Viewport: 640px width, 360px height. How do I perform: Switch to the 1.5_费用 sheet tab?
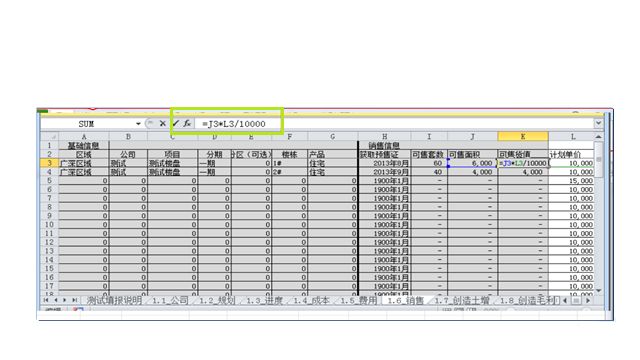pyautogui.click(x=359, y=301)
